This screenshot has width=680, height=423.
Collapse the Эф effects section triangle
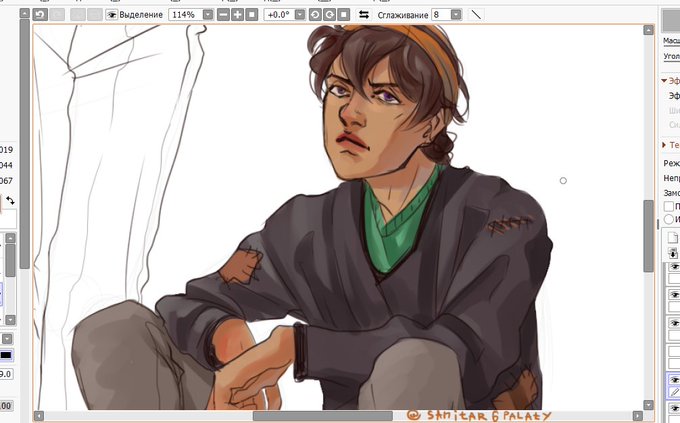[x=664, y=81]
